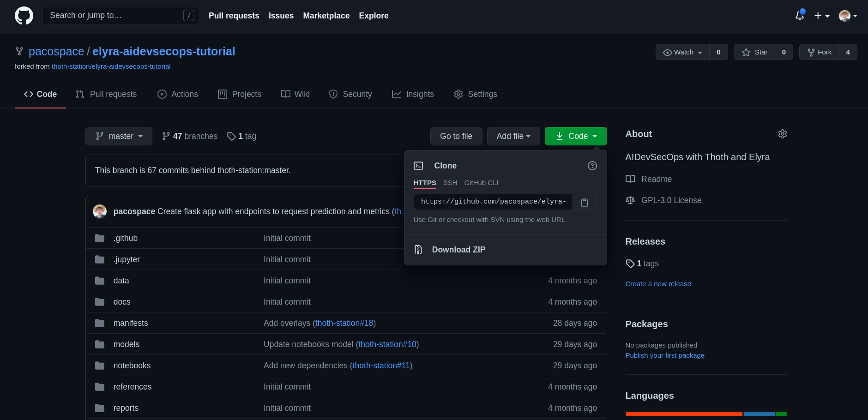This screenshot has width=868, height=420.
Task: Click the license scale icon
Action: [x=630, y=200]
